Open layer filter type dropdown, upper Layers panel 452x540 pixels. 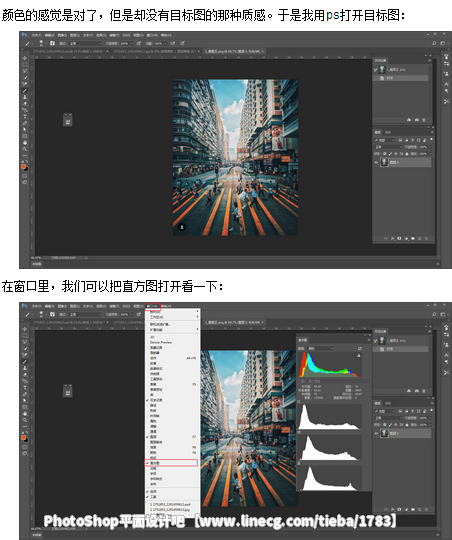(385, 140)
